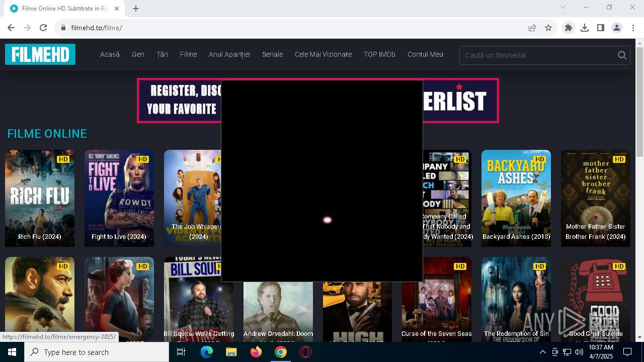644x362 pixels.
Task: Switch to Chrome on the taskbar
Action: pos(281,352)
